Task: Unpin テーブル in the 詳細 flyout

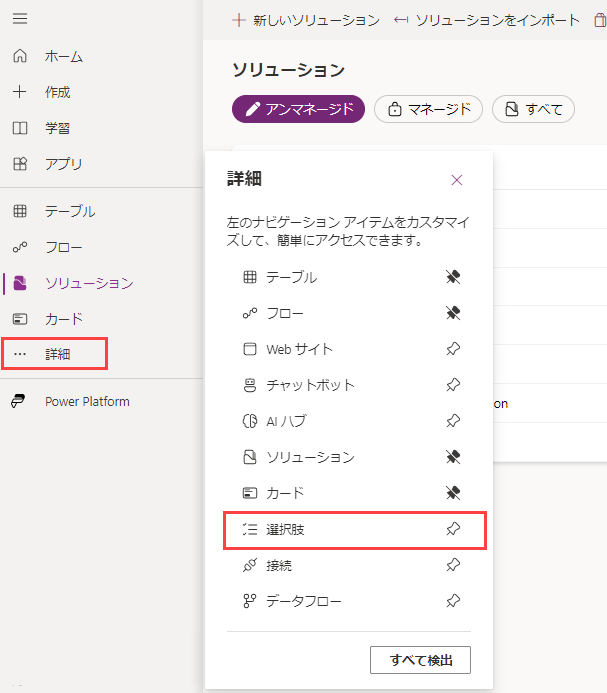Action: (x=453, y=277)
